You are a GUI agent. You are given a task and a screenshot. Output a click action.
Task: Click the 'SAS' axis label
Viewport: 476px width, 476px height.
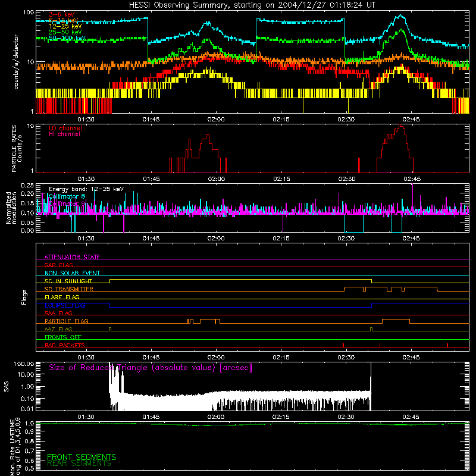pos(7,387)
